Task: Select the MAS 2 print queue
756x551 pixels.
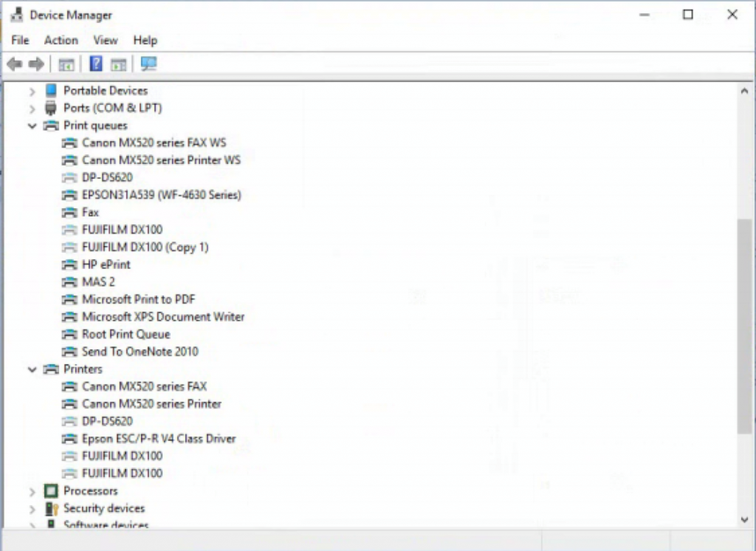Action: (98, 281)
